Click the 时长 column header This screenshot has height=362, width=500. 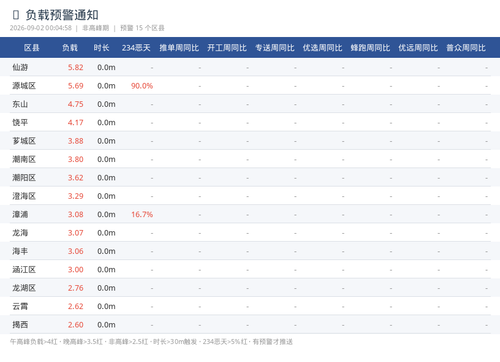pyautogui.click(x=101, y=48)
